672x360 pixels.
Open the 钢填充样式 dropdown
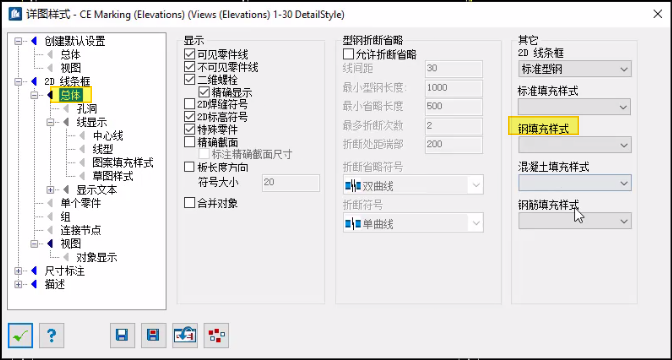[x=575, y=145]
